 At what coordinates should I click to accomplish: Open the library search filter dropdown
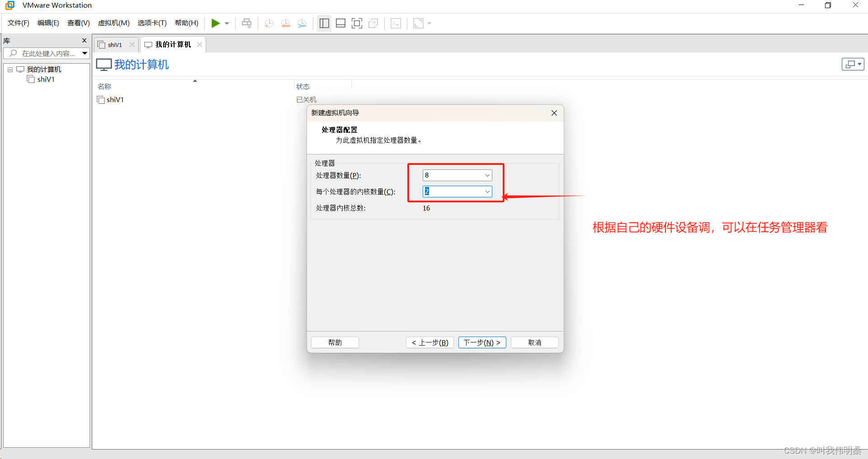[85, 53]
